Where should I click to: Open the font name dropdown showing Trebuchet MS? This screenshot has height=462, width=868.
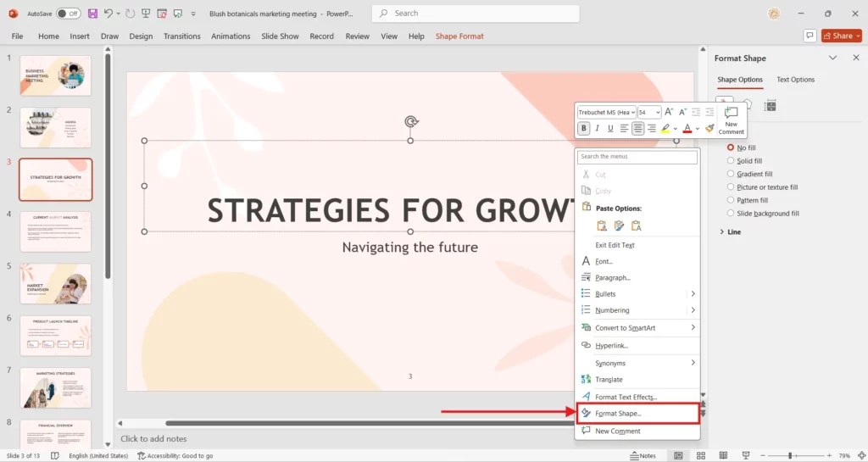coord(606,112)
